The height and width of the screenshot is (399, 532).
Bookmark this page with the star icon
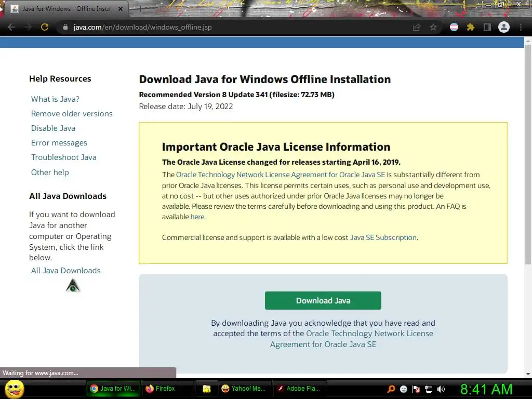pos(433,27)
